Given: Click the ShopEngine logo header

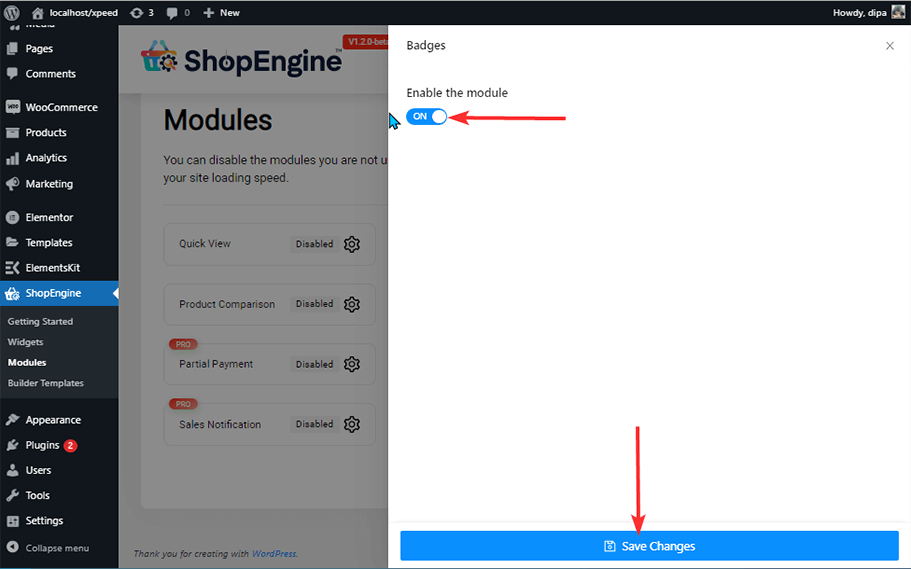Looking at the screenshot, I should tap(242, 59).
